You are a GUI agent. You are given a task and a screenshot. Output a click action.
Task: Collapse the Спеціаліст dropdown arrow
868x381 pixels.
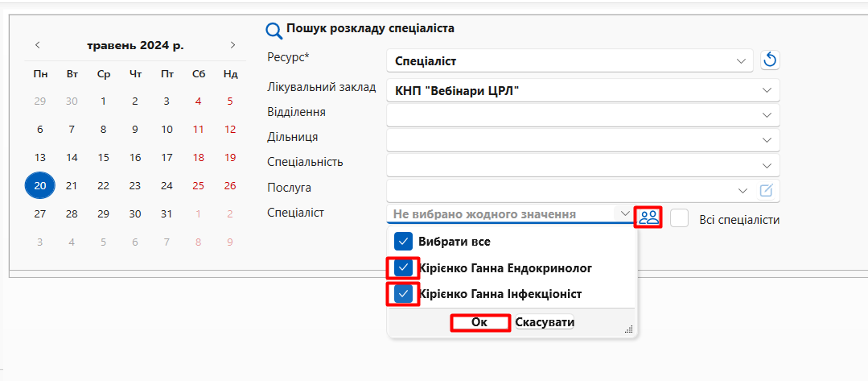pos(624,213)
